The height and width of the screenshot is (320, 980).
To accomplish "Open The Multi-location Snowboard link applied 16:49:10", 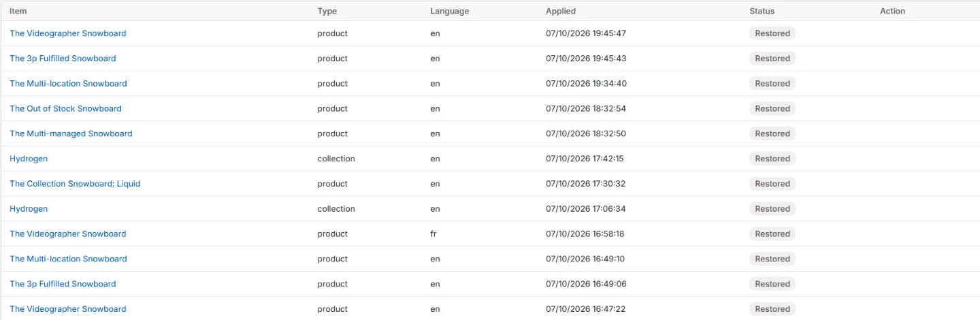I will pyautogui.click(x=68, y=259).
